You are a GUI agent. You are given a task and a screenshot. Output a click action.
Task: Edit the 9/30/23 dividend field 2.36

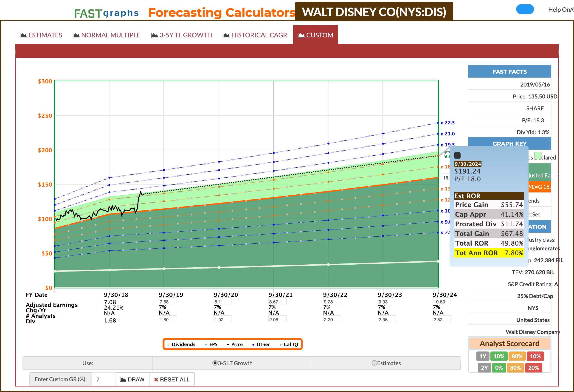387,319
